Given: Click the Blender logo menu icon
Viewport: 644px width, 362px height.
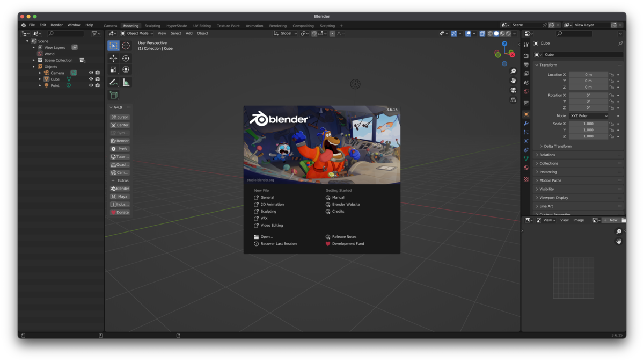Looking at the screenshot, I should pos(23,25).
